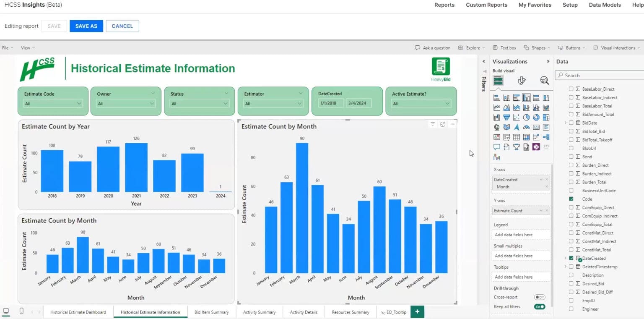Select the slicer visual icon
The width and height of the screenshot is (644, 319).
506,137
